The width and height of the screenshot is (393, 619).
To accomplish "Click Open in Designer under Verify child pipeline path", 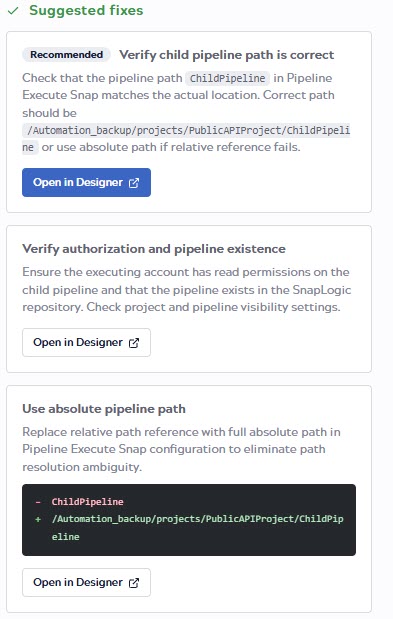I will coord(86,182).
